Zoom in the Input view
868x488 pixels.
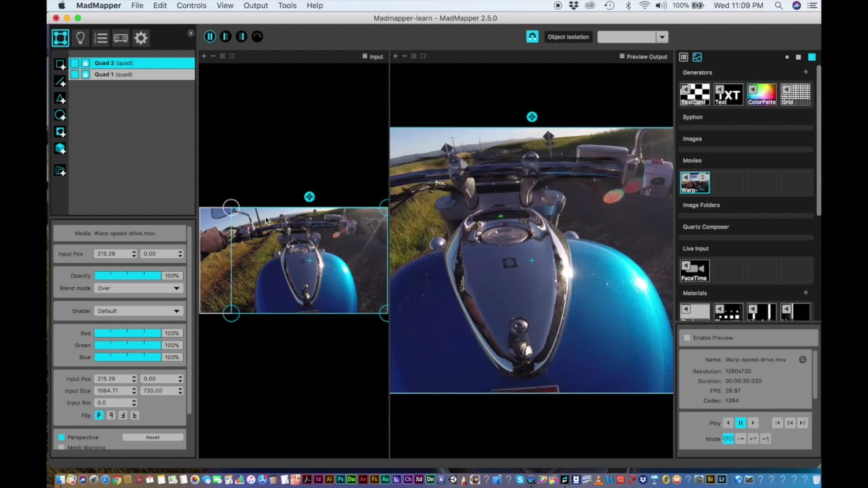point(203,56)
